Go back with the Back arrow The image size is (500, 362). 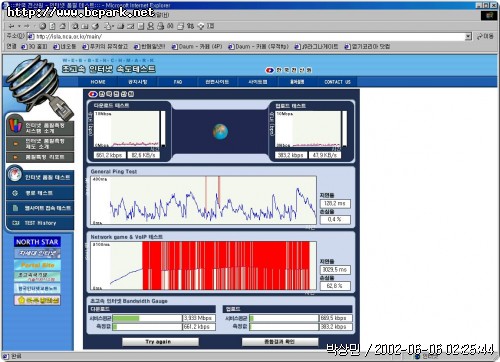pos(12,26)
